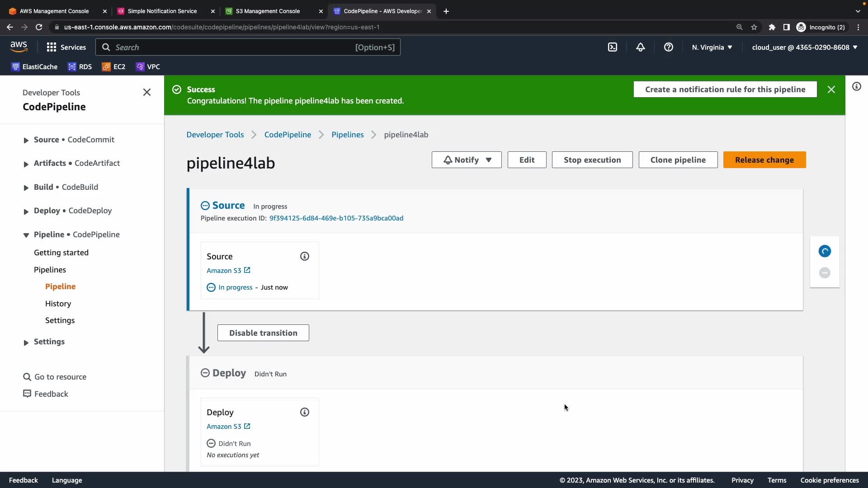This screenshot has width=868, height=488.
Task: Switch to S3 Management Console tab
Action: [x=268, y=11]
